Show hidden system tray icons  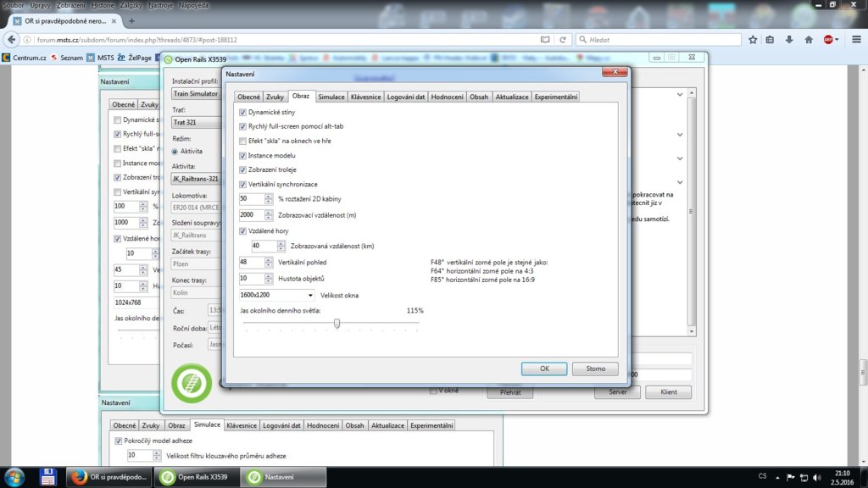777,478
